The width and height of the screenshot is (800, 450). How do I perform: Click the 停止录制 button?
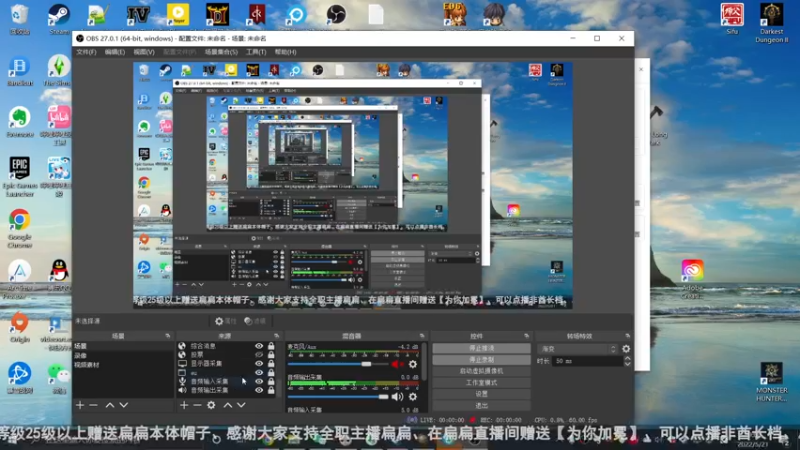click(481, 360)
